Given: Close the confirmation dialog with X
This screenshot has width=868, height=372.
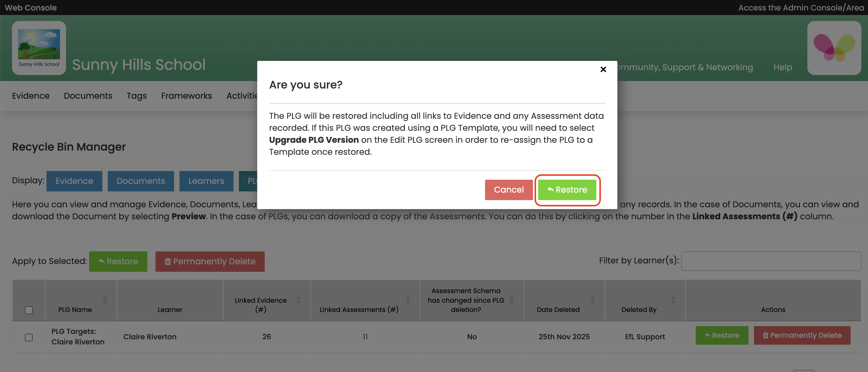Looking at the screenshot, I should click(x=603, y=69).
